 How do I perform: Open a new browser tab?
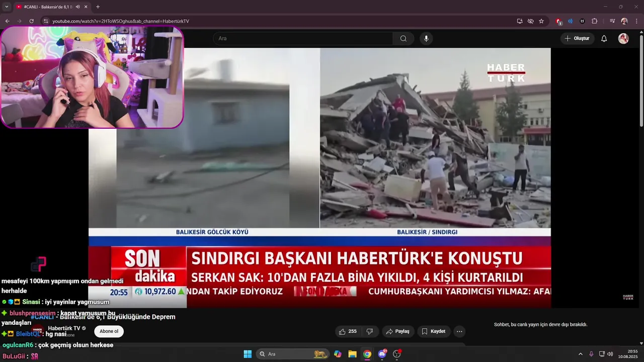coord(98,7)
